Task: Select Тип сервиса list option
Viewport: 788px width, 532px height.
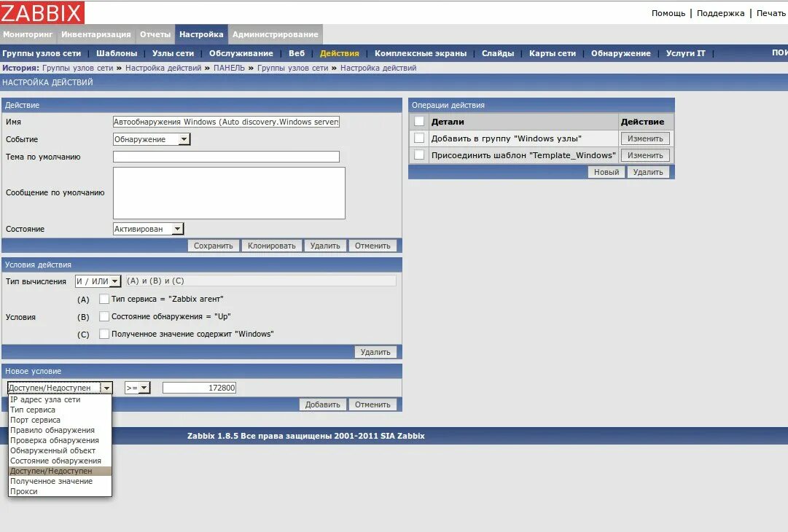Action: (x=60, y=410)
